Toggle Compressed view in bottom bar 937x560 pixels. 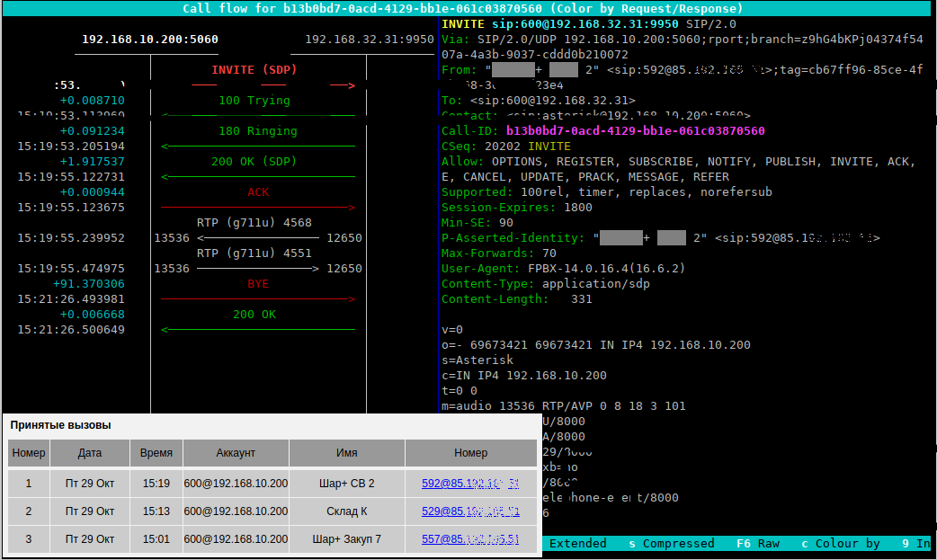click(671, 544)
